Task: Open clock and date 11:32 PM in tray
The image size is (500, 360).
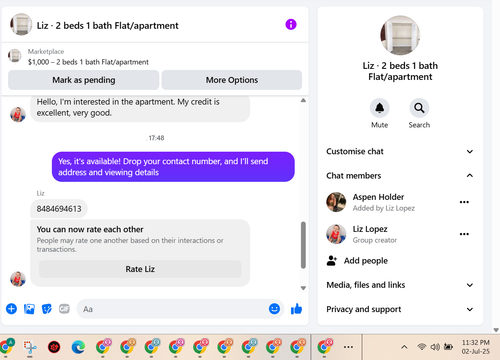Action: coord(476,347)
